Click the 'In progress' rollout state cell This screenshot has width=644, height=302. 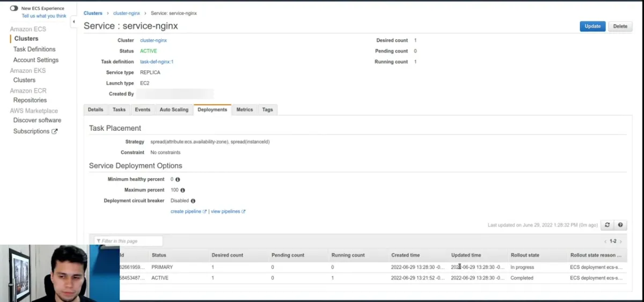pyautogui.click(x=522, y=267)
